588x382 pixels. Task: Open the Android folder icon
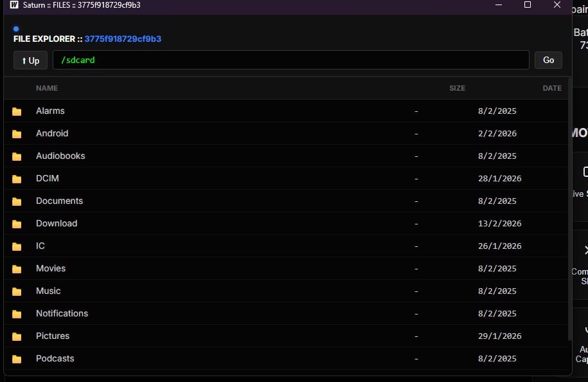pos(17,134)
